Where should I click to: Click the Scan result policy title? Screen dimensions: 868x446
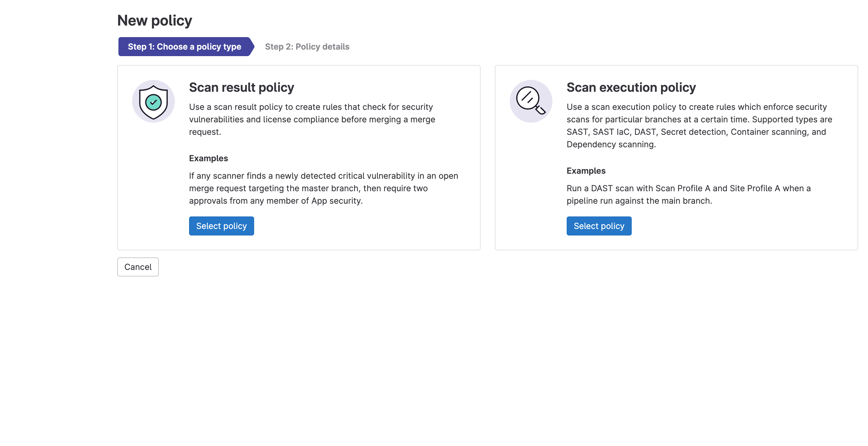(241, 87)
